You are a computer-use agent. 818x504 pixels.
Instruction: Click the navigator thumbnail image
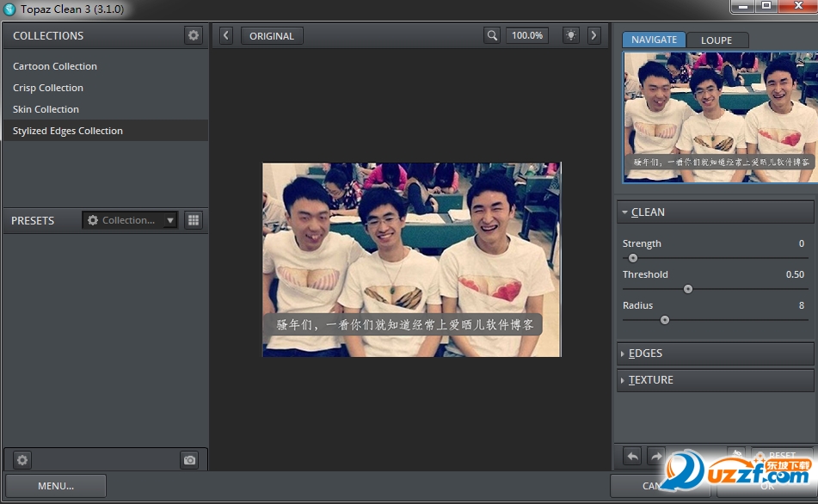tap(721, 117)
